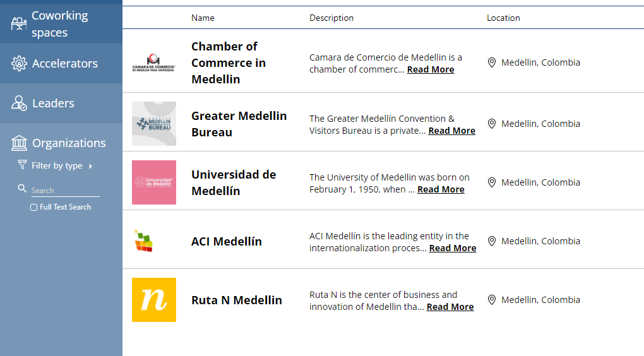Click location pin for Ruta N Medellin

492,300
